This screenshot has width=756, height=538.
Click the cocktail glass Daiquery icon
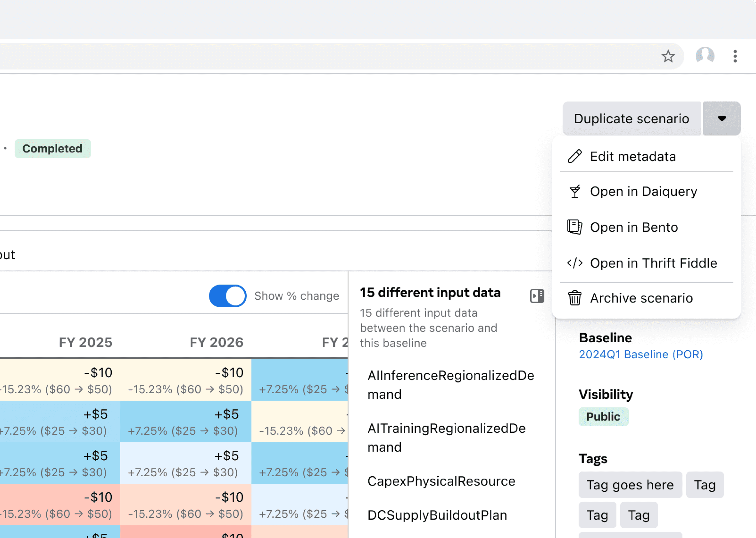pos(575,191)
